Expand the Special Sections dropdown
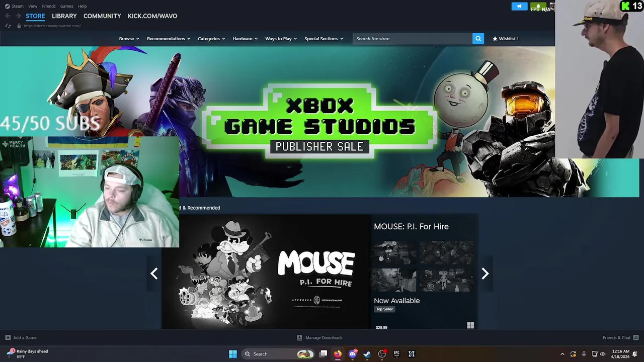The height and width of the screenshot is (362, 644). tap(324, 39)
